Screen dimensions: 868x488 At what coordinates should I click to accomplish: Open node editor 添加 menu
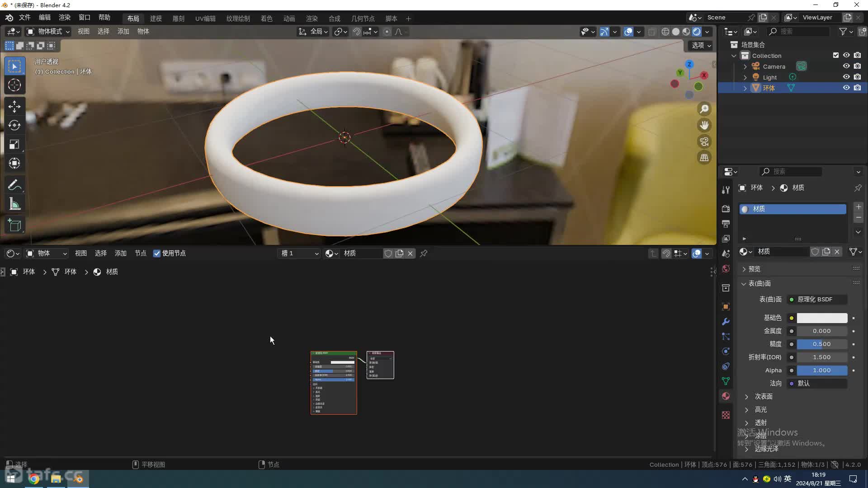[x=121, y=253]
